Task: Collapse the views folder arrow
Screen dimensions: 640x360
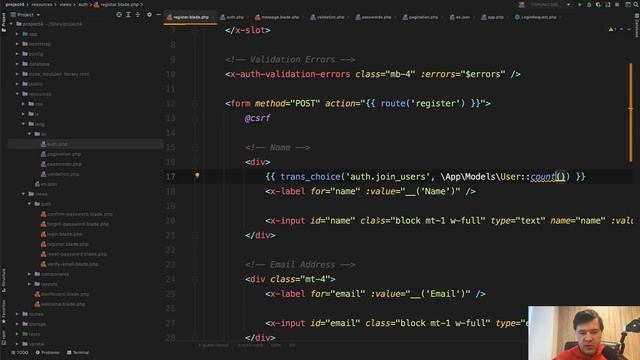Action: click(23, 194)
